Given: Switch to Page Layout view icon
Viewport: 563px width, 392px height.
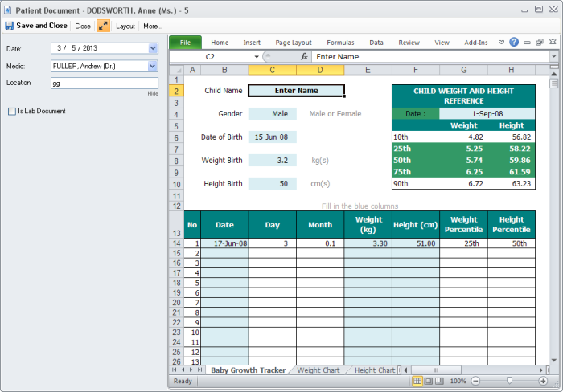Looking at the screenshot, I should (429, 381).
